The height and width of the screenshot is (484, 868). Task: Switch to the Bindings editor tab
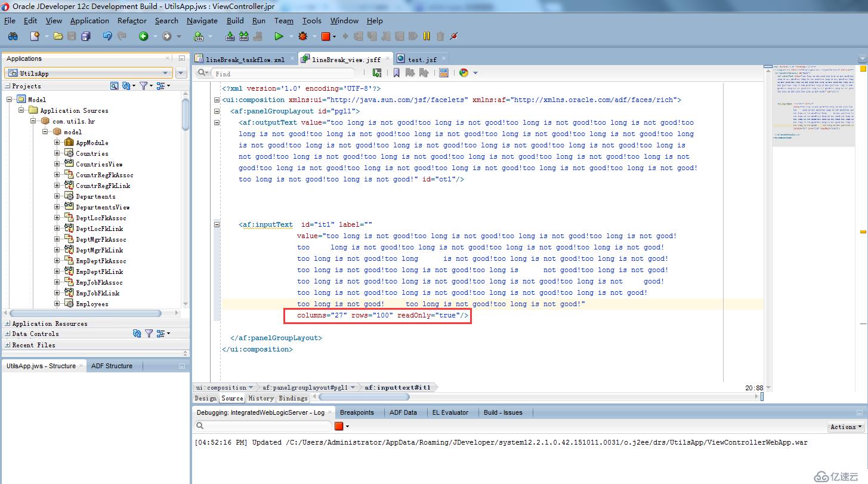point(293,398)
